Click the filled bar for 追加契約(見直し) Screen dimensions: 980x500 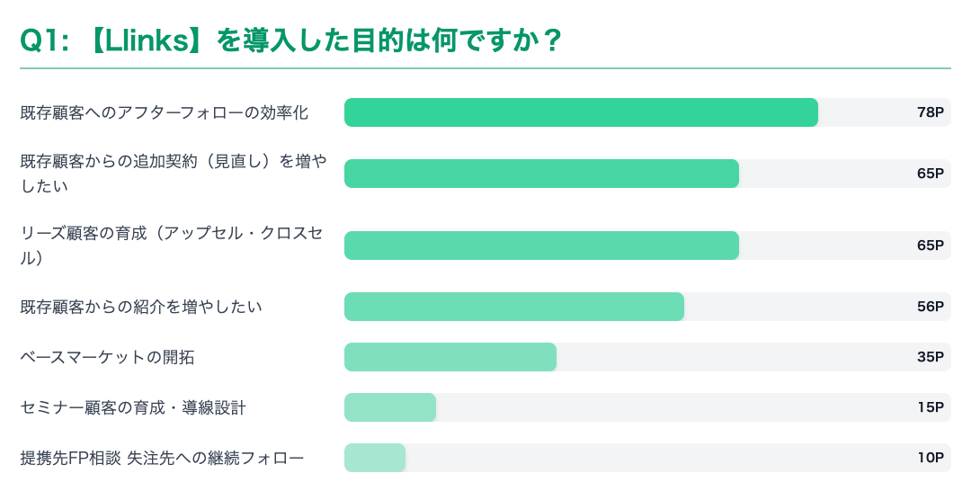[541, 174]
